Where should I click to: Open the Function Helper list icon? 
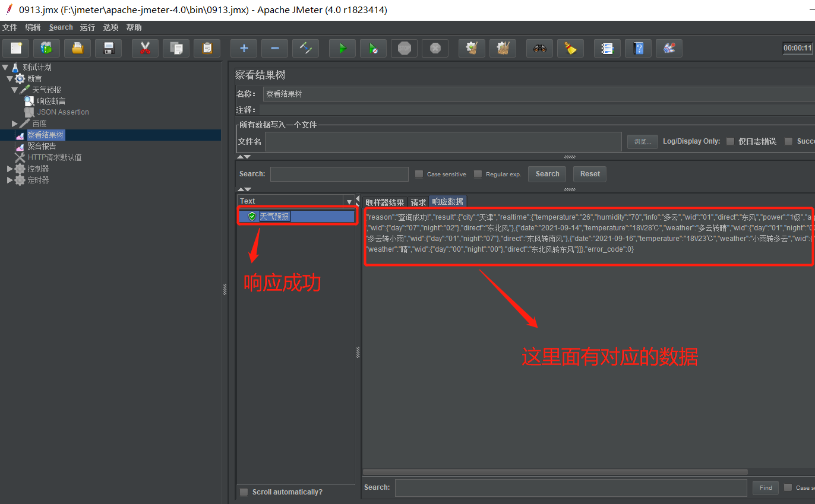pyautogui.click(x=607, y=48)
